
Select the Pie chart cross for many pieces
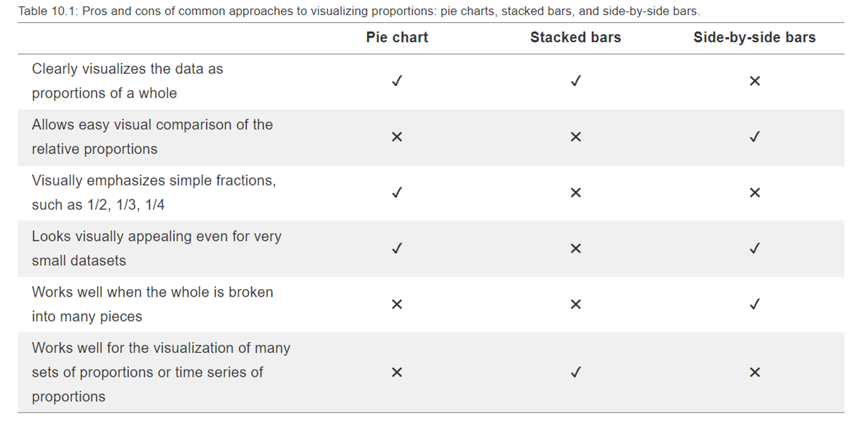click(x=397, y=304)
